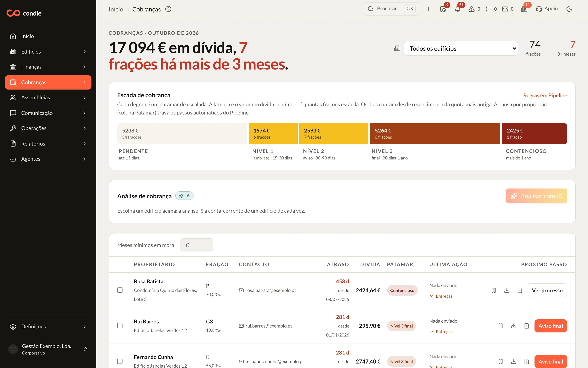The height and width of the screenshot is (368, 588).
Task: Click the plus icon in top bar
Action: 428,9
